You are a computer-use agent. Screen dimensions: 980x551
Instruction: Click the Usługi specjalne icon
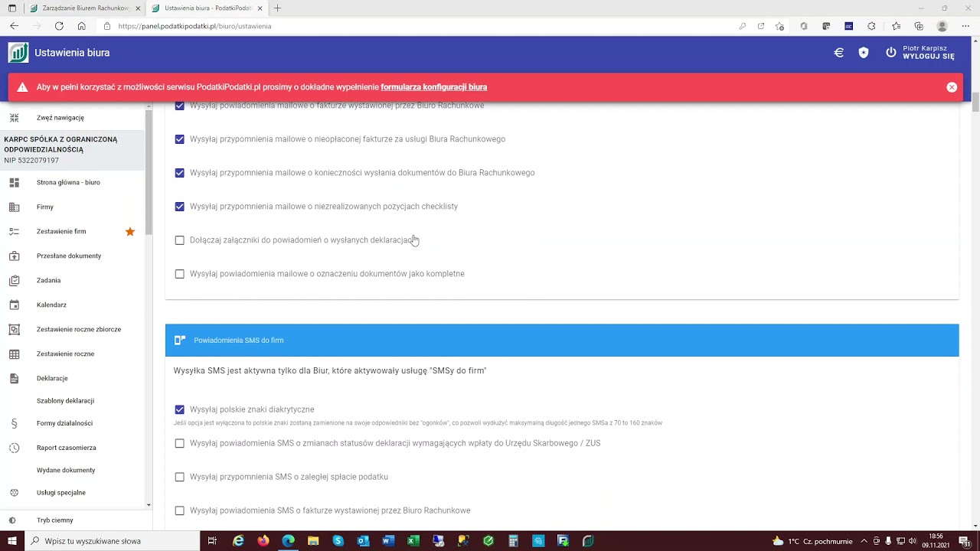[x=14, y=493]
